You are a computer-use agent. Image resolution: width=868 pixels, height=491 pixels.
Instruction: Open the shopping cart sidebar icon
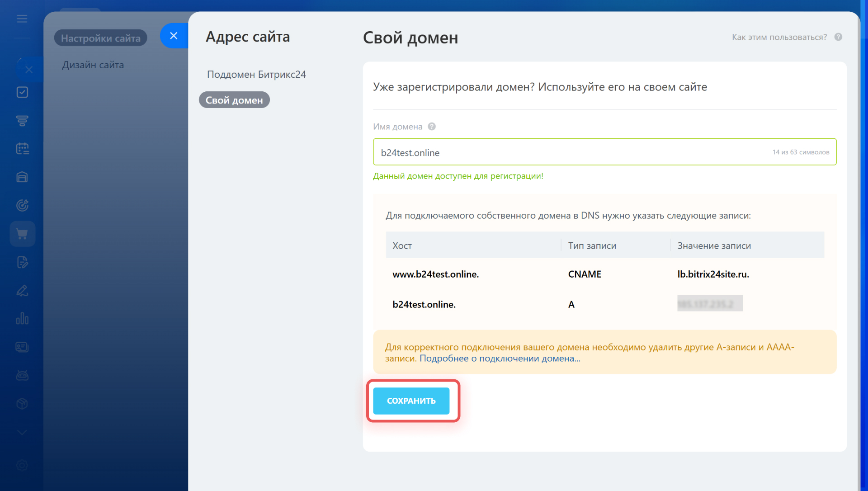[x=22, y=234]
